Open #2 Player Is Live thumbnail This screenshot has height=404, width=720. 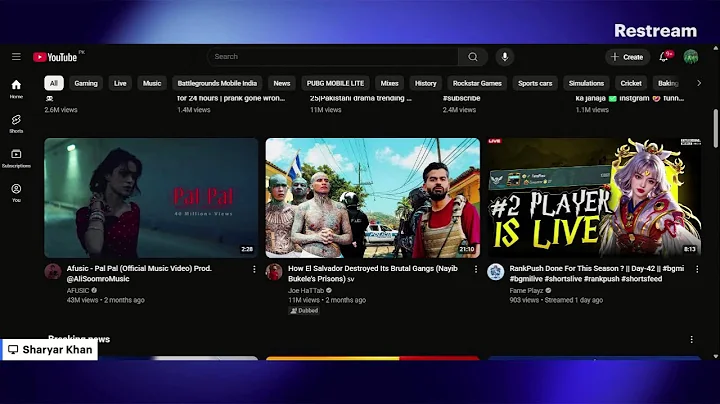594,198
